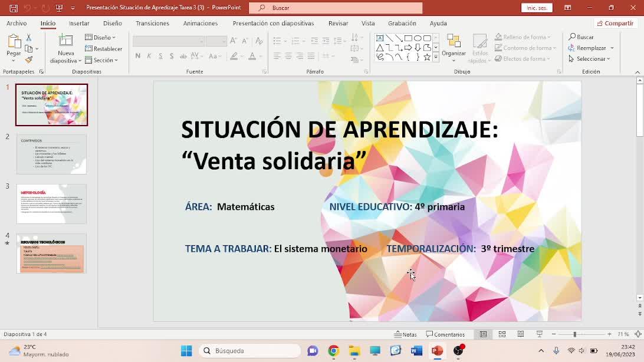Expand the Seleccionar dropdown
644x362 pixels.
coord(590,59)
